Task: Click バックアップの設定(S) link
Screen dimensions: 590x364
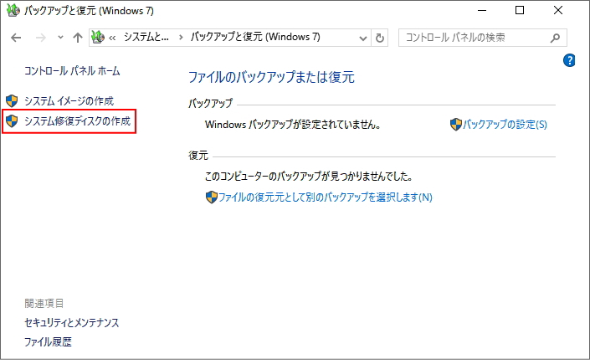Action: (x=505, y=125)
